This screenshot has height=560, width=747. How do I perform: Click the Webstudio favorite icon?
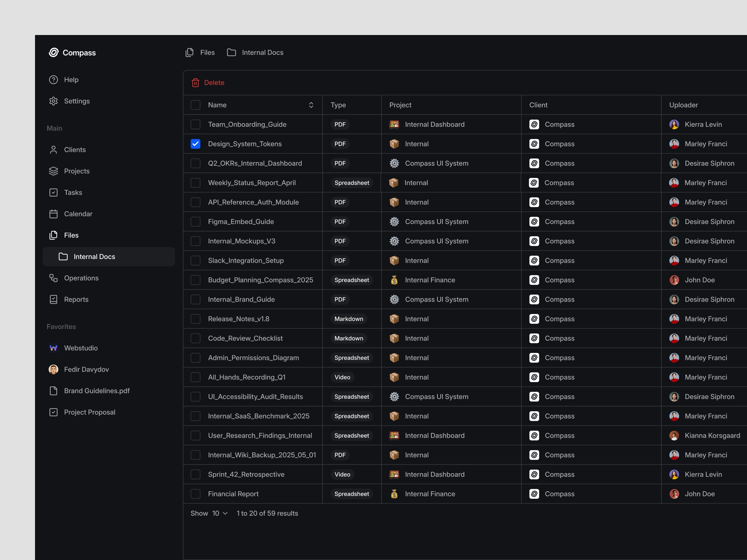53,348
